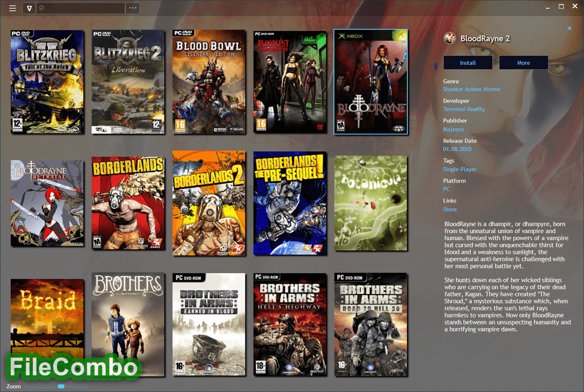Open the filter funnel button
Screen dimensions: 584x392
coord(29,8)
